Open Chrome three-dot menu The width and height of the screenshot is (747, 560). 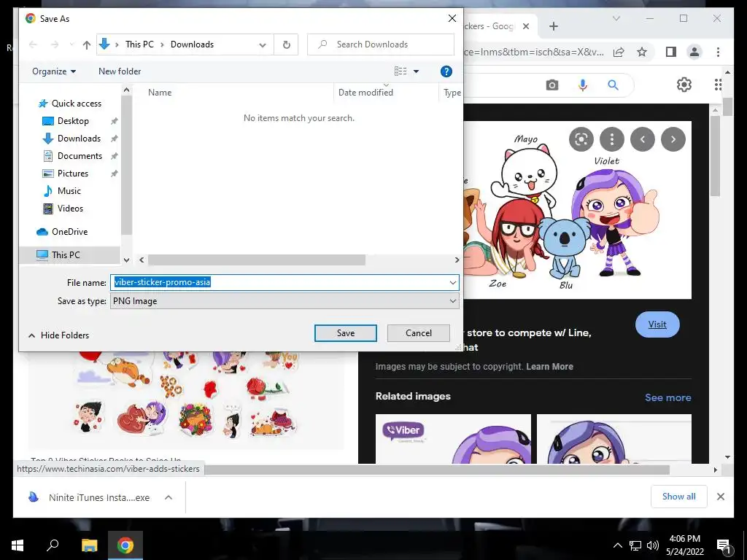point(718,52)
